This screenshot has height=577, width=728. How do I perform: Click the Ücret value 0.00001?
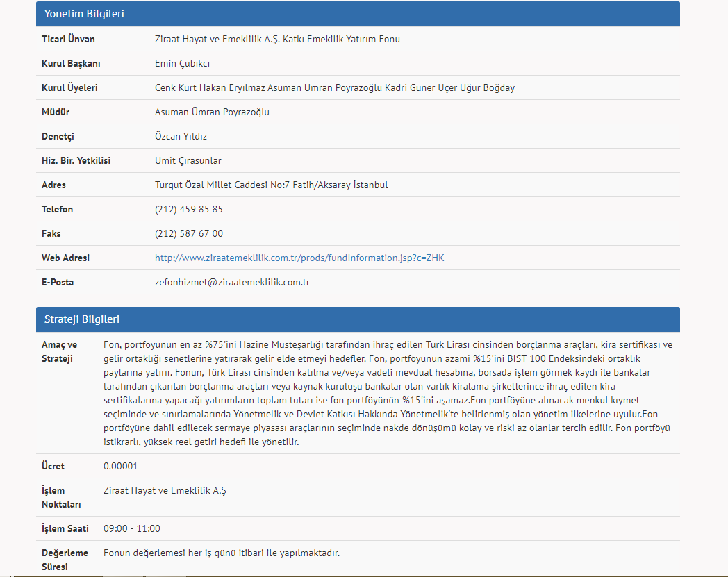(x=121, y=466)
